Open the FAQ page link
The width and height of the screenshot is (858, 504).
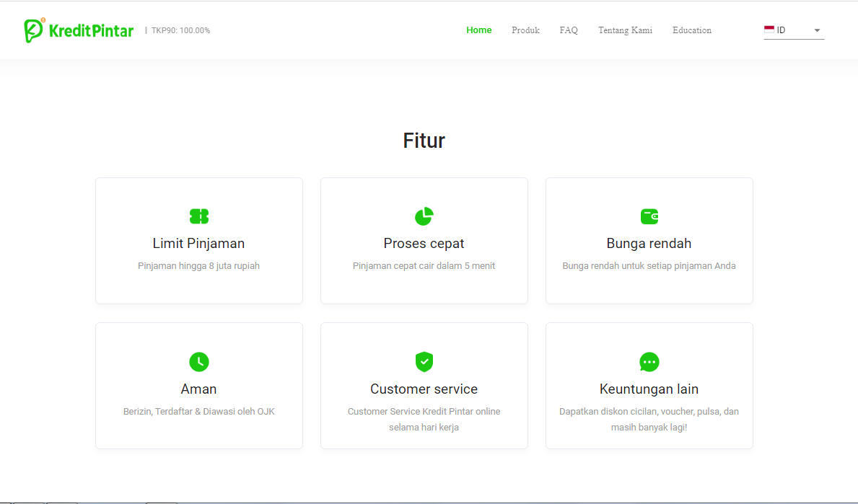point(569,30)
